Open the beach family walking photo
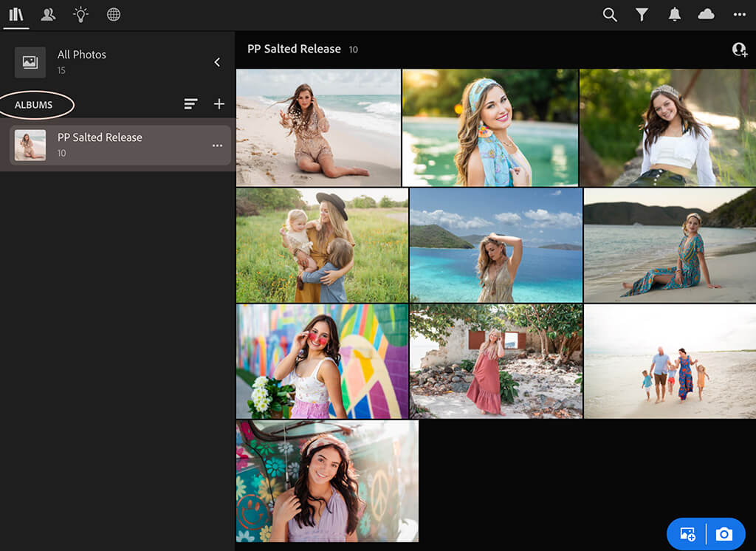This screenshot has height=551, width=756. pos(668,360)
